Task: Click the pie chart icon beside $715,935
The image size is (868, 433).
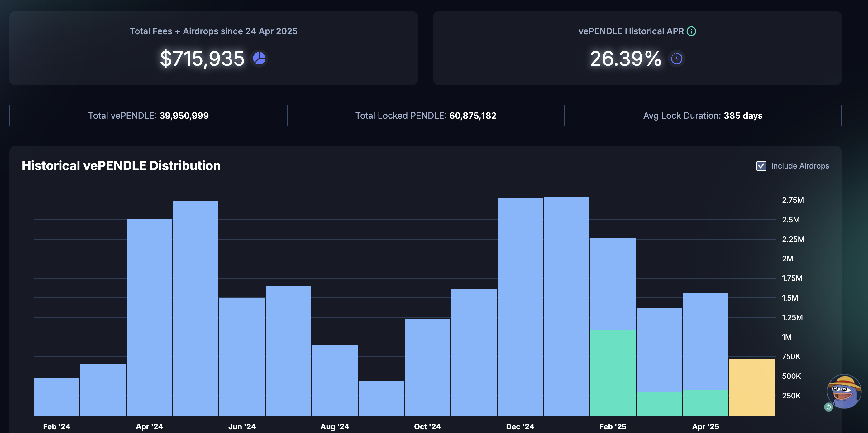Action: tap(259, 58)
